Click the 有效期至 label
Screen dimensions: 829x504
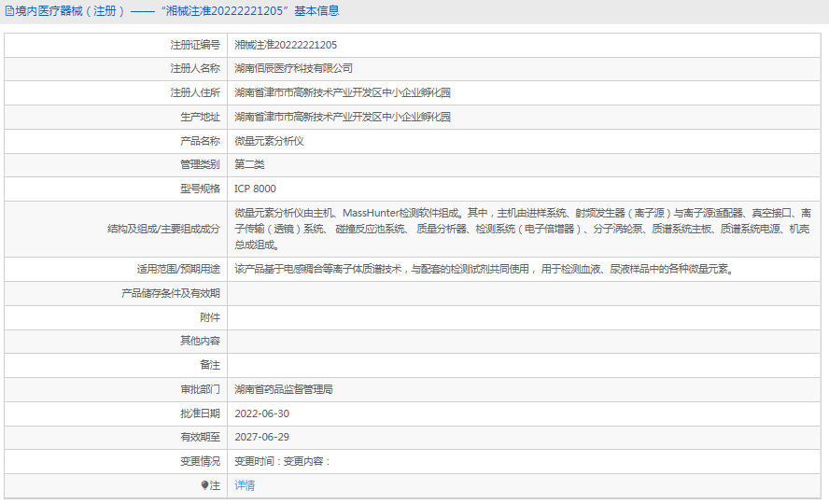(x=200, y=437)
